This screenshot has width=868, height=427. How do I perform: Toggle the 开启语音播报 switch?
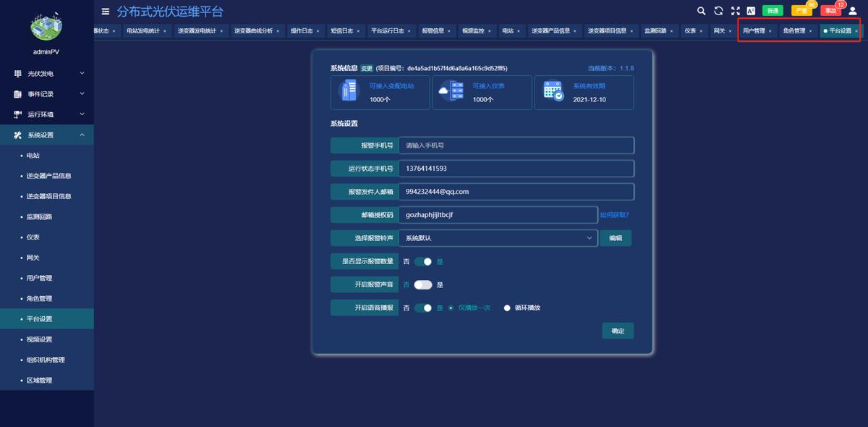[423, 308]
